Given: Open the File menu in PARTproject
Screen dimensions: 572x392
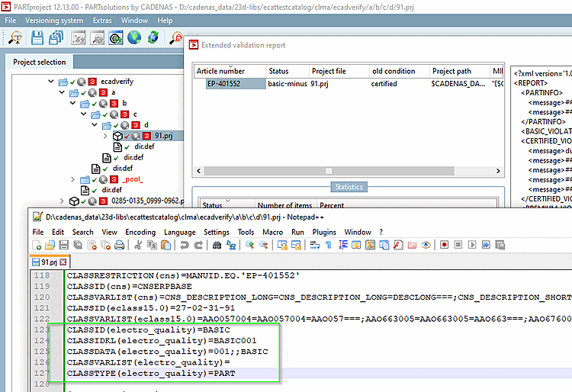Looking at the screenshot, I should coord(10,21).
